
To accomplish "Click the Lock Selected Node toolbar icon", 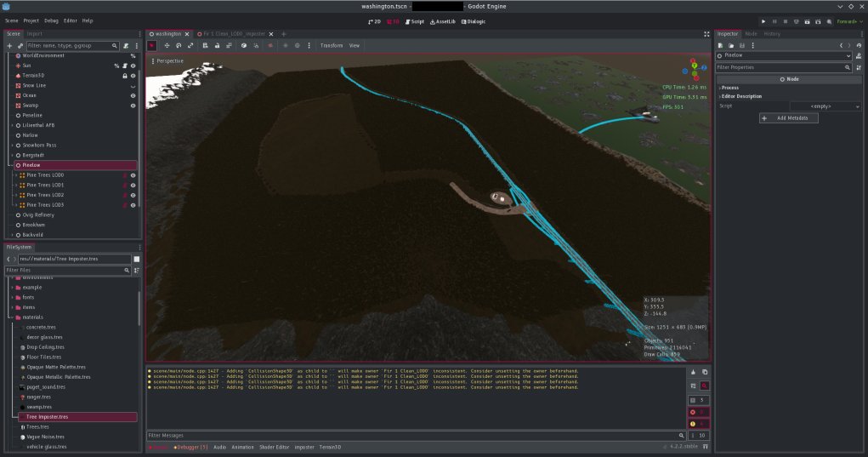I will [217, 45].
